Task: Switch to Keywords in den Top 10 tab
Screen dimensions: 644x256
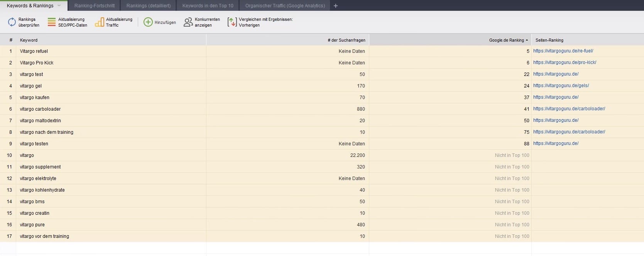Action: point(208,6)
